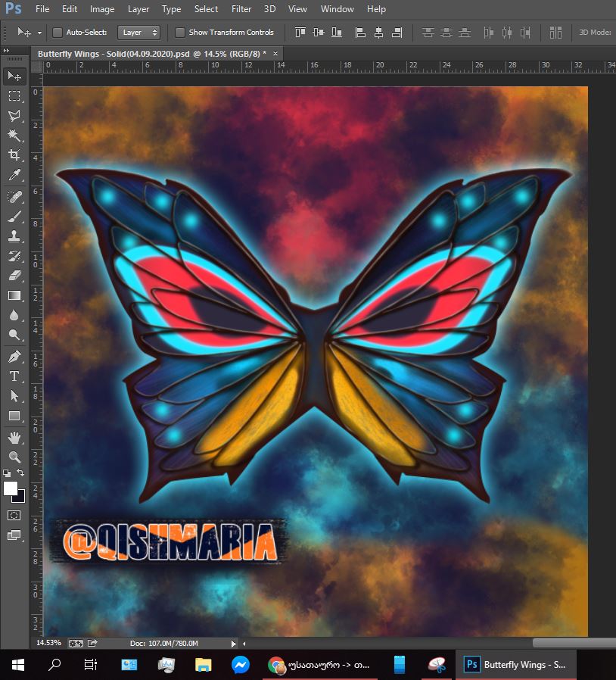Click Distribute top edges button
Viewport: 616px width, 680px height.
428,33
